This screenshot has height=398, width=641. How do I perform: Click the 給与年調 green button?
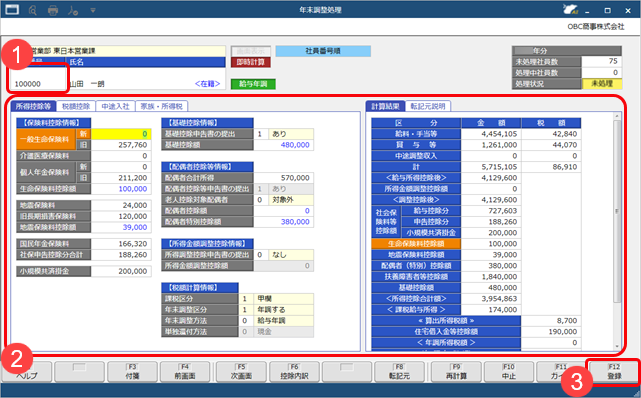[253, 84]
